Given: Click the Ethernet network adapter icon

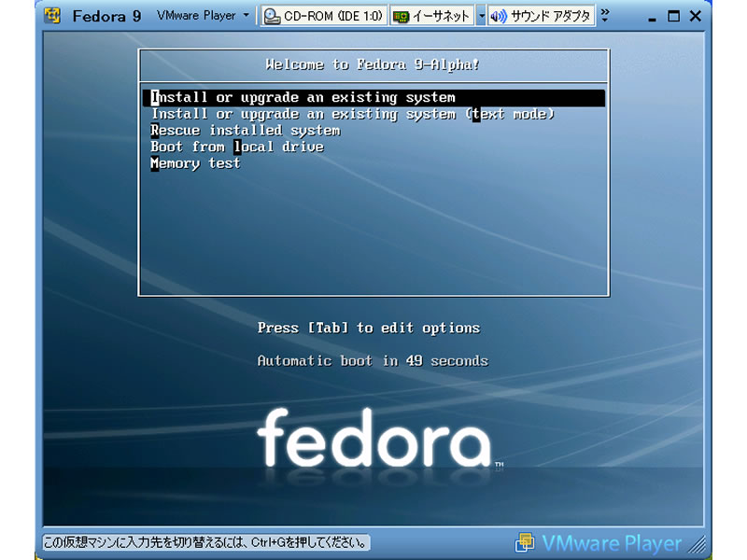Looking at the screenshot, I should pyautogui.click(x=402, y=16).
